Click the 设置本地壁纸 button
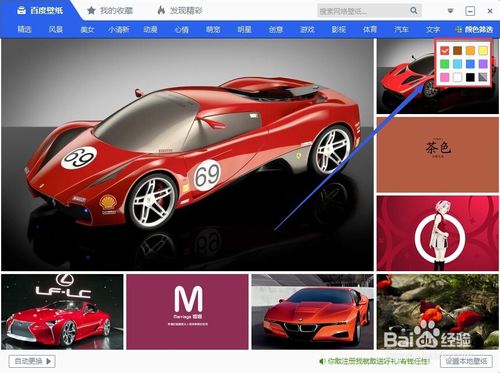The image size is (500, 373). tap(466, 361)
